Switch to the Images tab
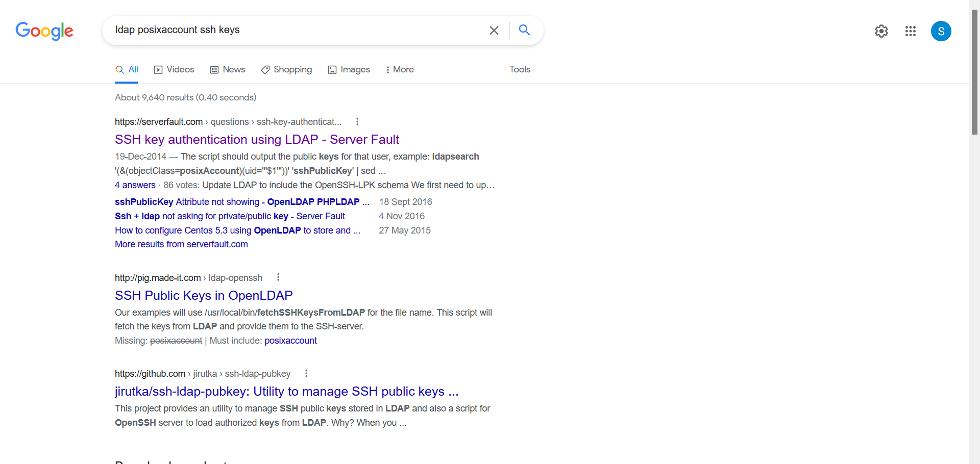The height and width of the screenshot is (464, 980). (349, 69)
